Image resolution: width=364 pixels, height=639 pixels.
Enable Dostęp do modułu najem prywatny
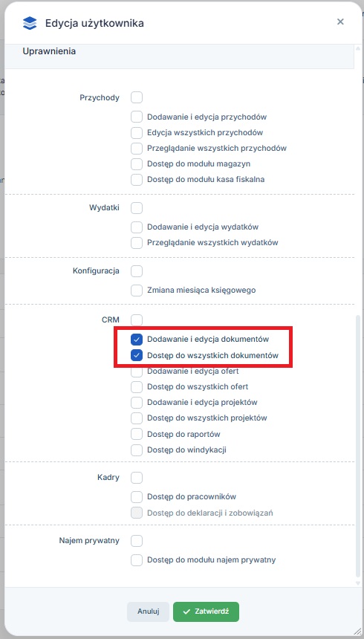coord(137,560)
